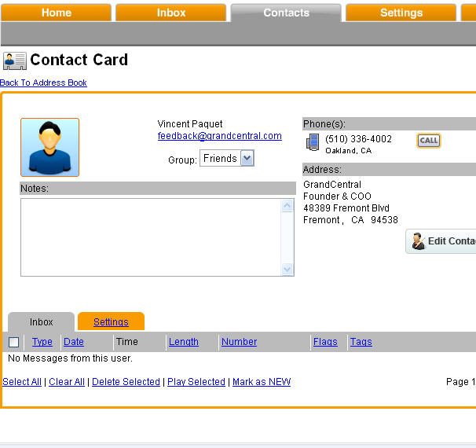Image resolution: width=476 pixels, height=448 pixels.
Task: Click the phone icon next to (510) 336-4002
Action: tap(313, 142)
